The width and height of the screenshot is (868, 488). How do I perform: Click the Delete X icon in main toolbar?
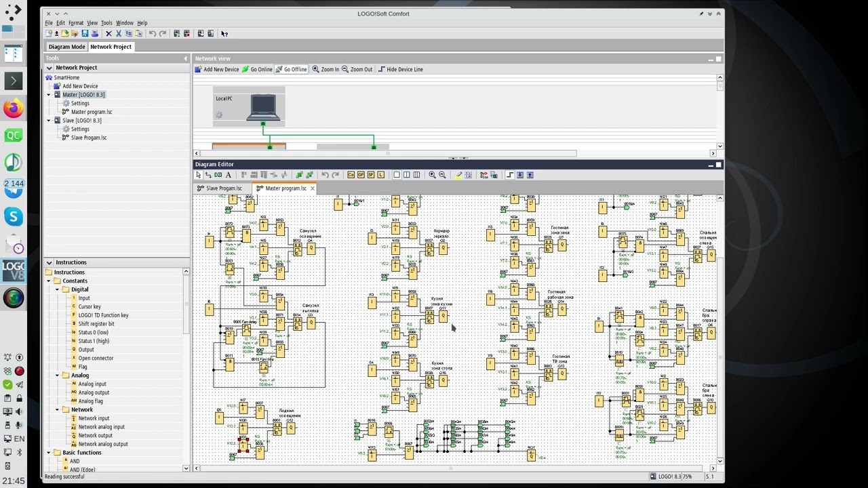click(108, 33)
